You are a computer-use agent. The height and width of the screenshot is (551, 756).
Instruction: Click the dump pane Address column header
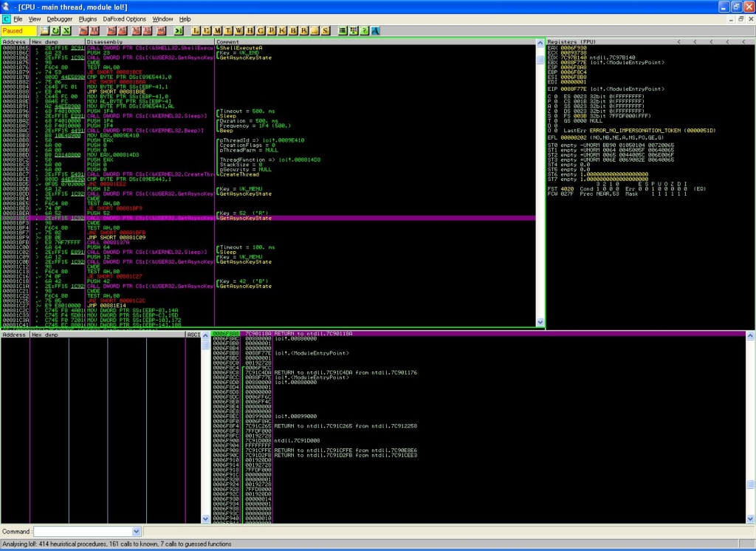click(16, 335)
